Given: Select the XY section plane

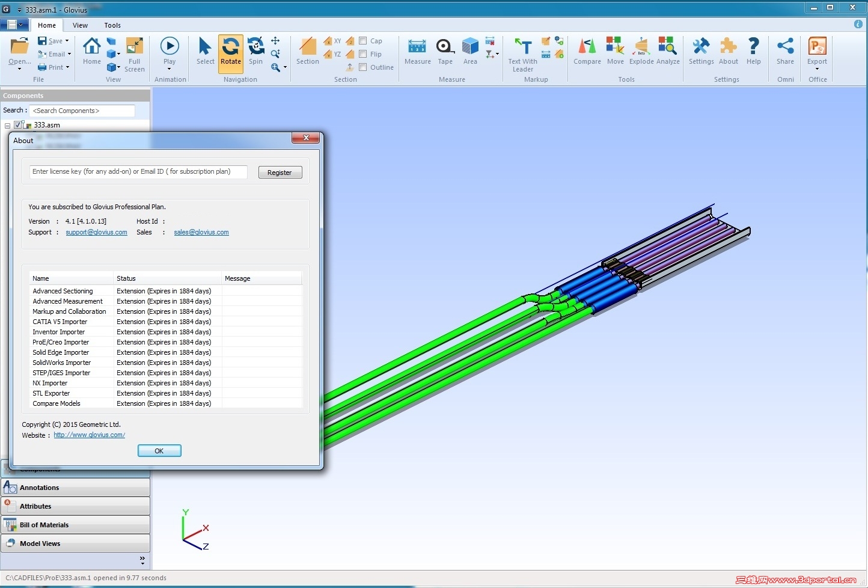Looking at the screenshot, I should [x=332, y=41].
